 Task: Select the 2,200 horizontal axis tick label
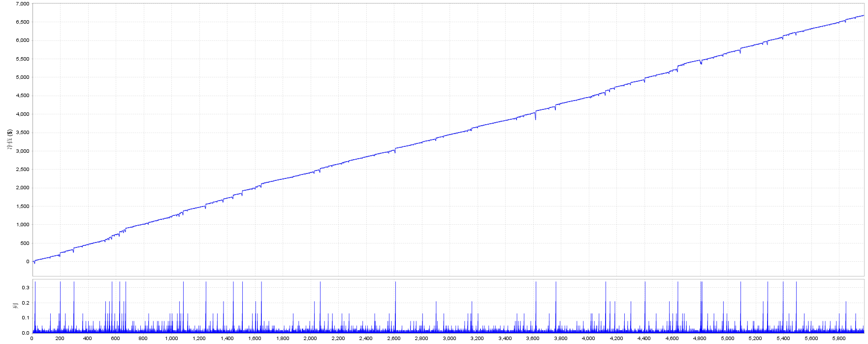pyautogui.click(x=338, y=339)
